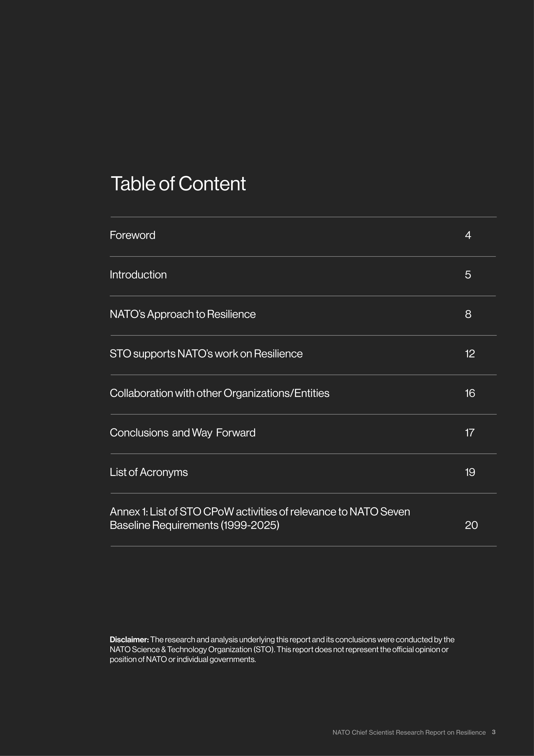Click the footer report title text
The width and height of the screenshot is (534, 756).
[409, 732]
